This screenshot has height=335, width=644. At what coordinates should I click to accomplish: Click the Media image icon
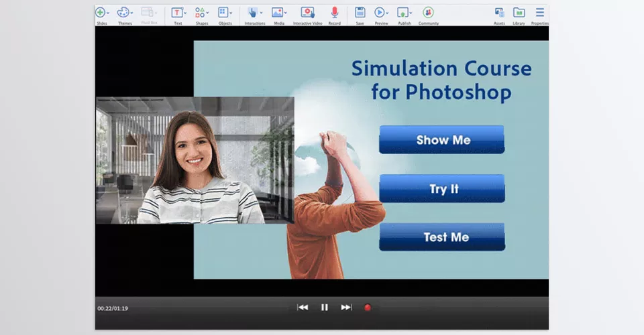277,12
